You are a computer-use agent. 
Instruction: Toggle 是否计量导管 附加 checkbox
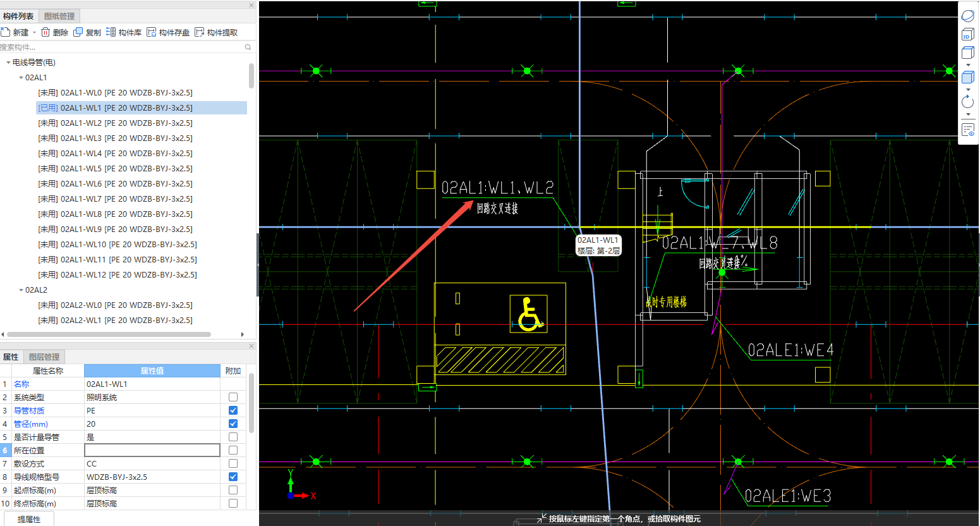(x=233, y=437)
